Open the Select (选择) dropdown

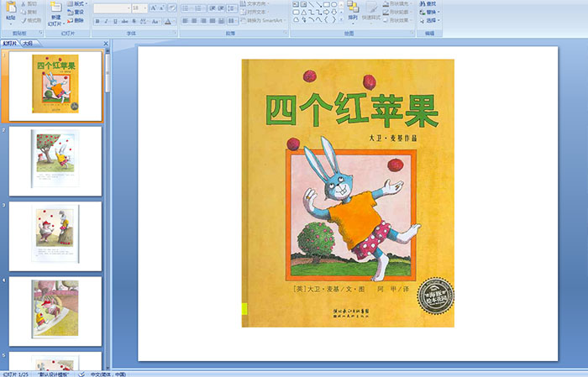(x=430, y=20)
